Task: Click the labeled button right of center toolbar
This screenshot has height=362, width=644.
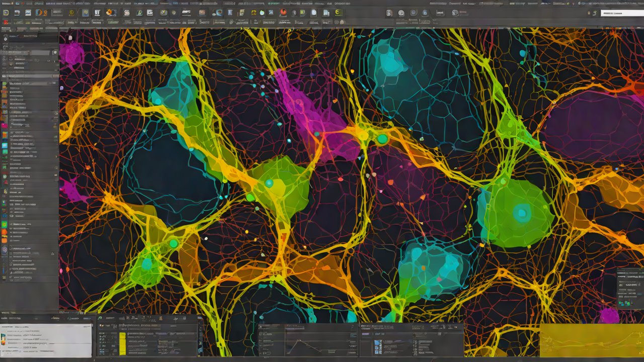Action: (440, 13)
